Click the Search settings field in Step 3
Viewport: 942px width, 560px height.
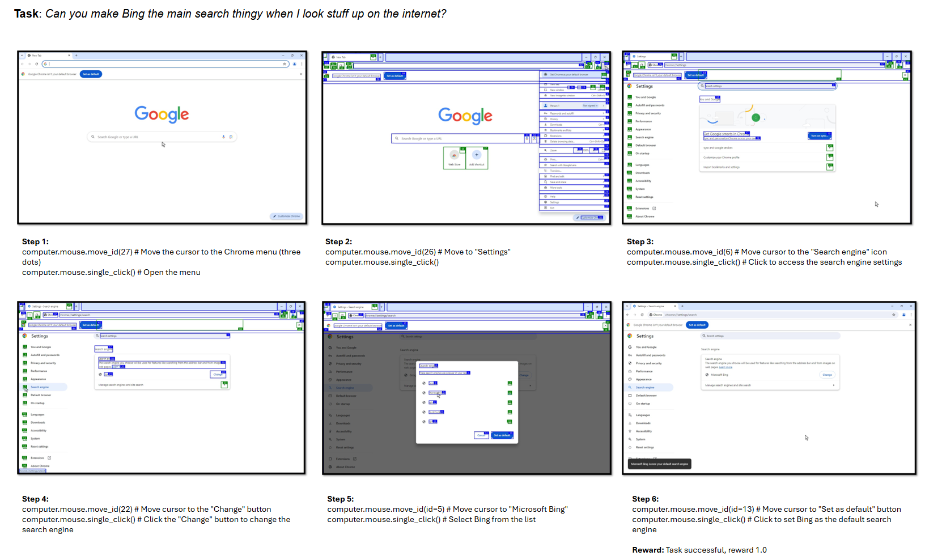767,86
